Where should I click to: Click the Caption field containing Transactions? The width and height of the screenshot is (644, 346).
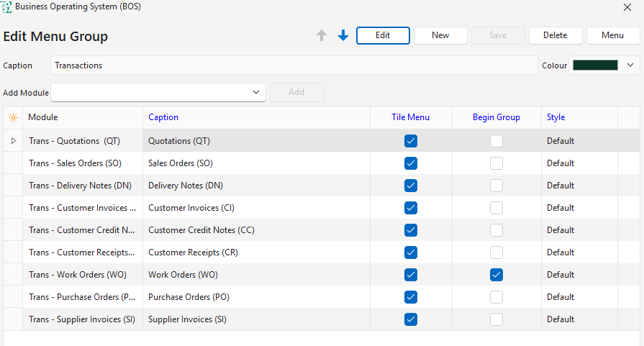[x=294, y=65]
